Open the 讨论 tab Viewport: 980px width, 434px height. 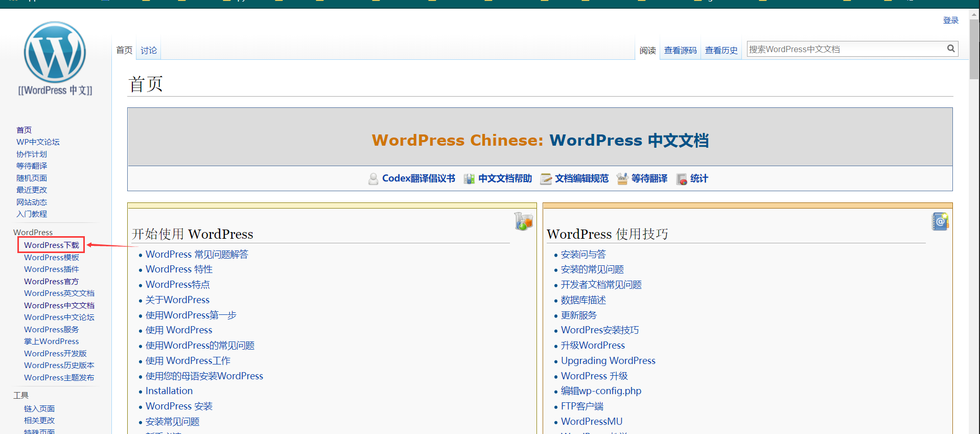tap(149, 50)
